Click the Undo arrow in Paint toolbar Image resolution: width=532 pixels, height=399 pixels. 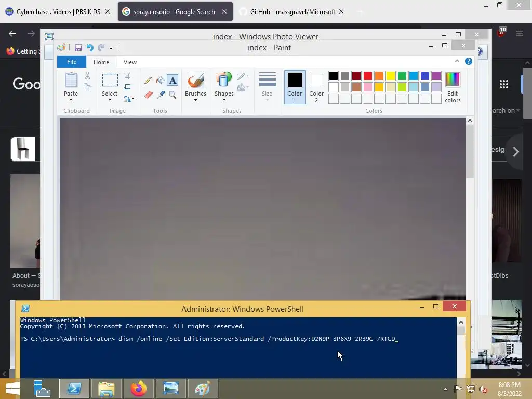[89, 48]
